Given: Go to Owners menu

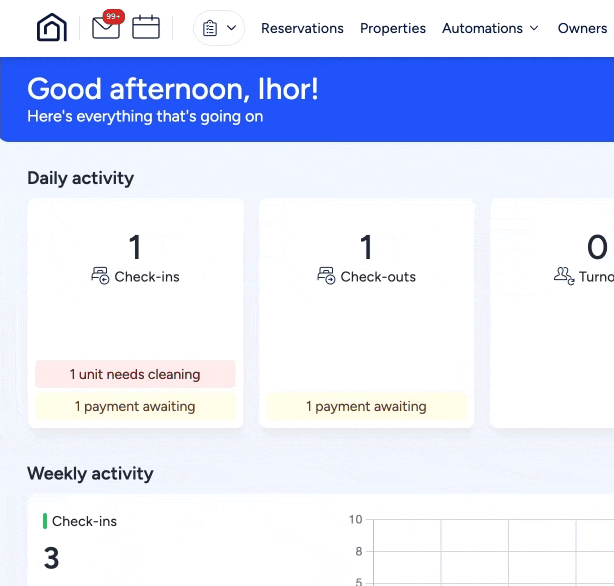Looking at the screenshot, I should coord(582,28).
